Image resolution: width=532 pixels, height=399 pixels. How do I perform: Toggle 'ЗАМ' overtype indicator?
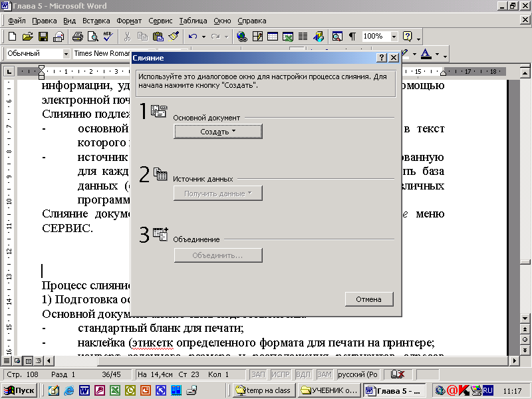(325, 374)
